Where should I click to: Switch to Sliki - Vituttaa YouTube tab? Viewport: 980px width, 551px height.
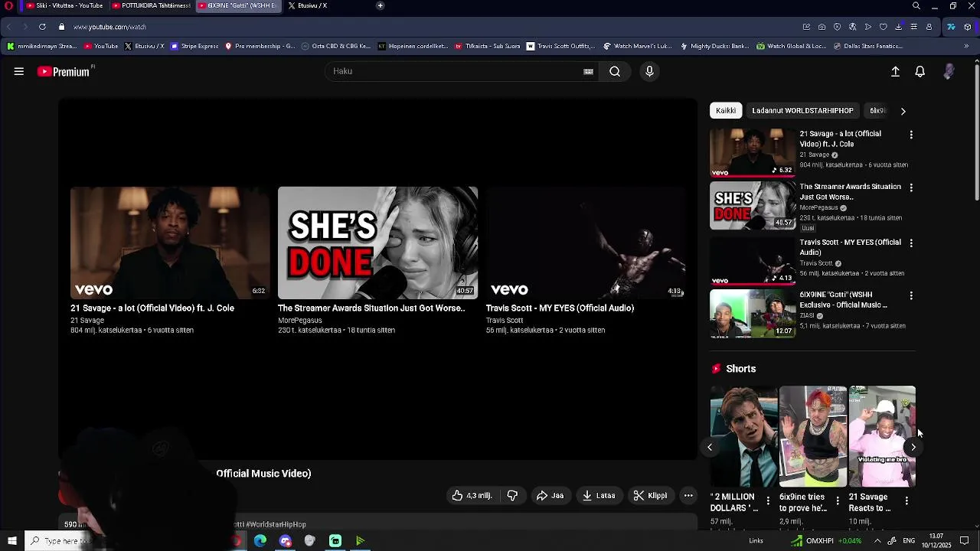[x=64, y=5]
